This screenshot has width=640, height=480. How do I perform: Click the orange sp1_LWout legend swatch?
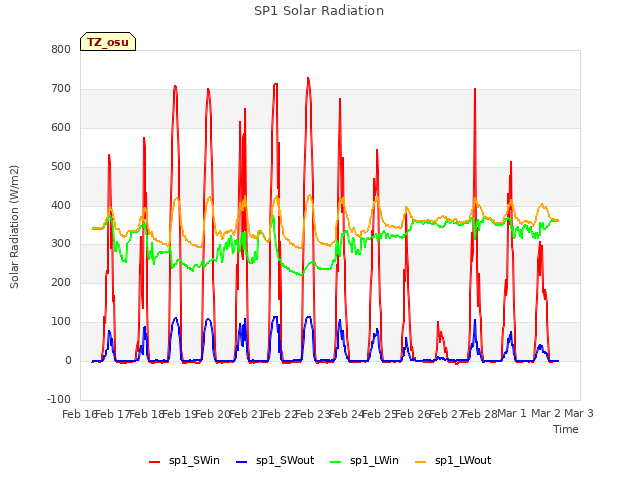[420, 462]
